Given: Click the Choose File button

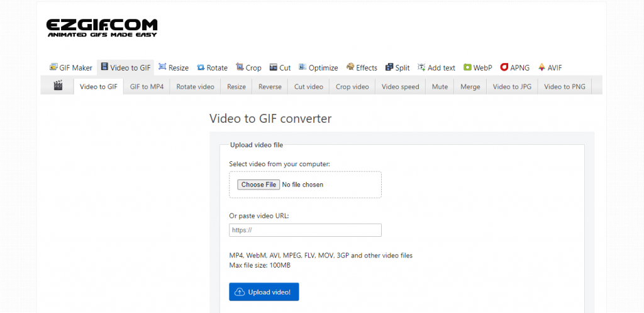Looking at the screenshot, I should tap(258, 185).
